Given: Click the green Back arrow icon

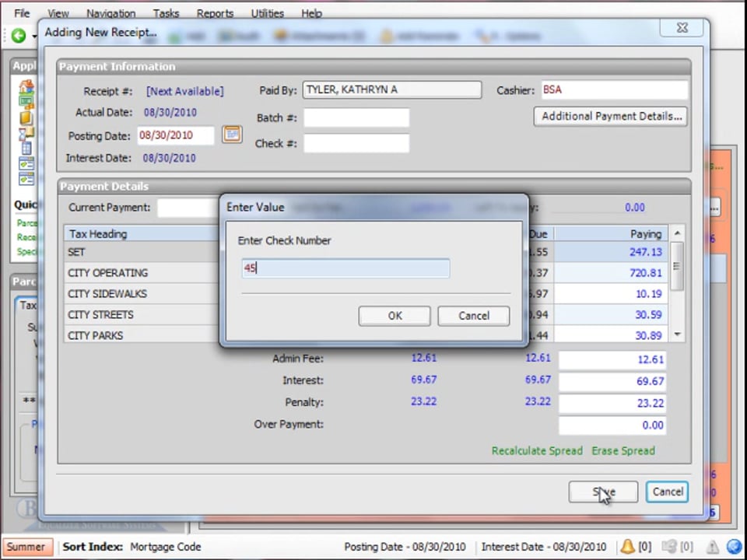Looking at the screenshot, I should (x=18, y=35).
